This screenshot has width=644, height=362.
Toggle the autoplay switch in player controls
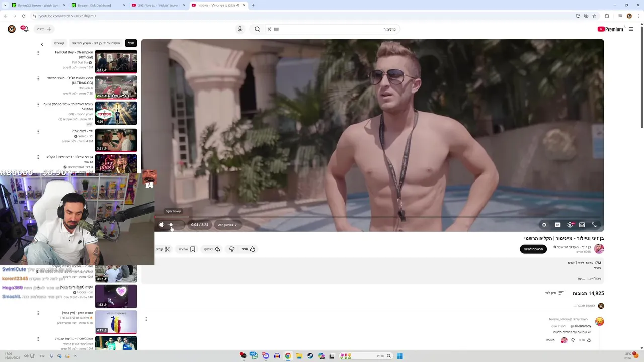(x=544, y=225)
